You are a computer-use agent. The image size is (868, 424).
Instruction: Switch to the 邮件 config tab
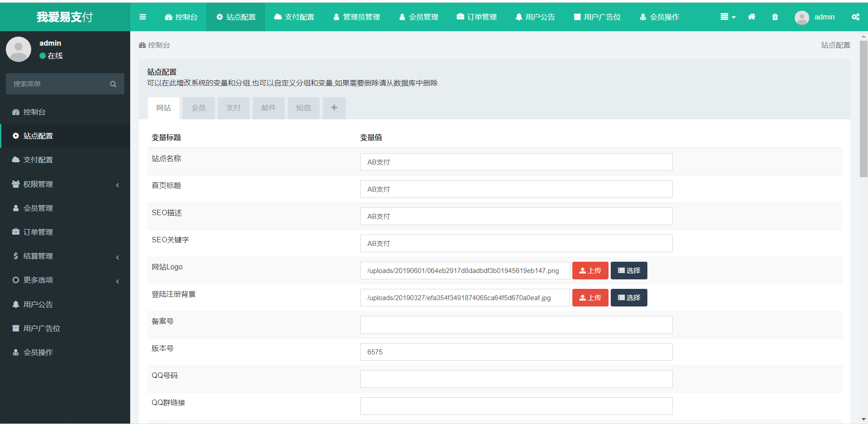[x=269, y=108]
